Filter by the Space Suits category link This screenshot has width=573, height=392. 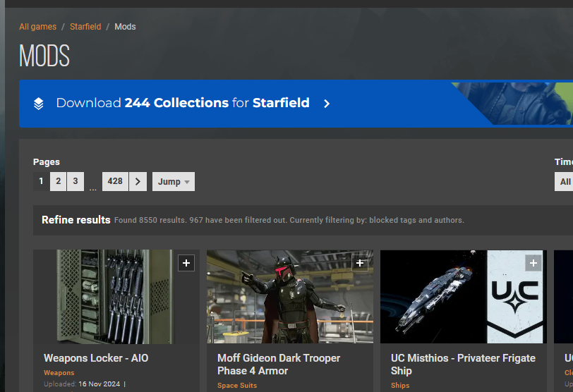coord(237,386)
